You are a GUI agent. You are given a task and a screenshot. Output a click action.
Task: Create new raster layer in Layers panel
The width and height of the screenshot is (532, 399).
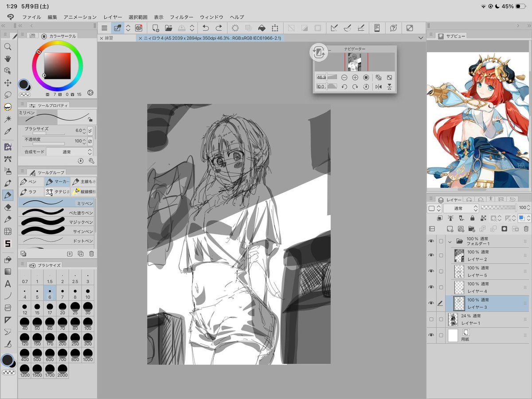[450, 229]
